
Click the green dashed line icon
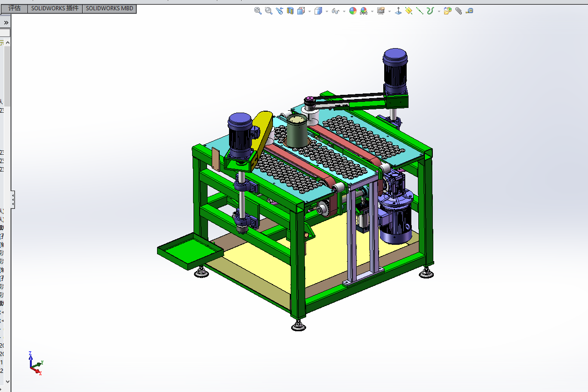coord(420,11)
